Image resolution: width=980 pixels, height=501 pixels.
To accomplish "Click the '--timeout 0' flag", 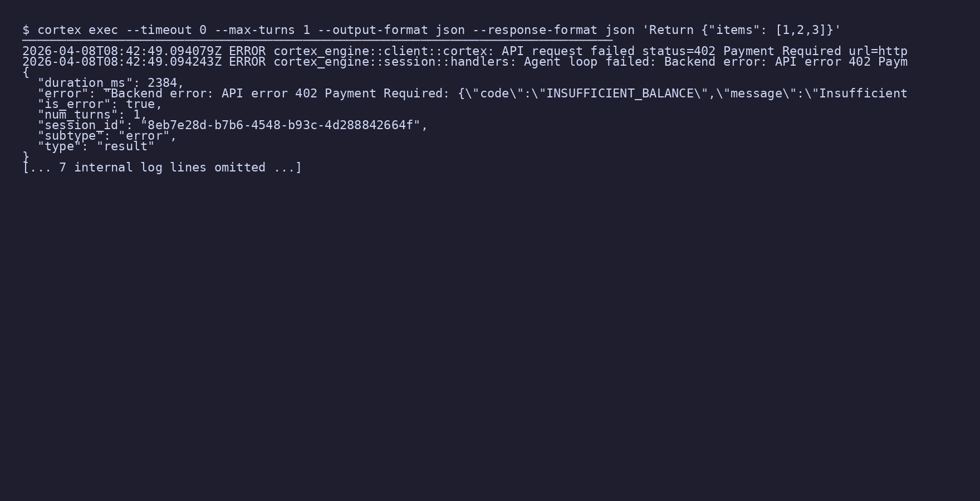I will [x=166, y=30].
